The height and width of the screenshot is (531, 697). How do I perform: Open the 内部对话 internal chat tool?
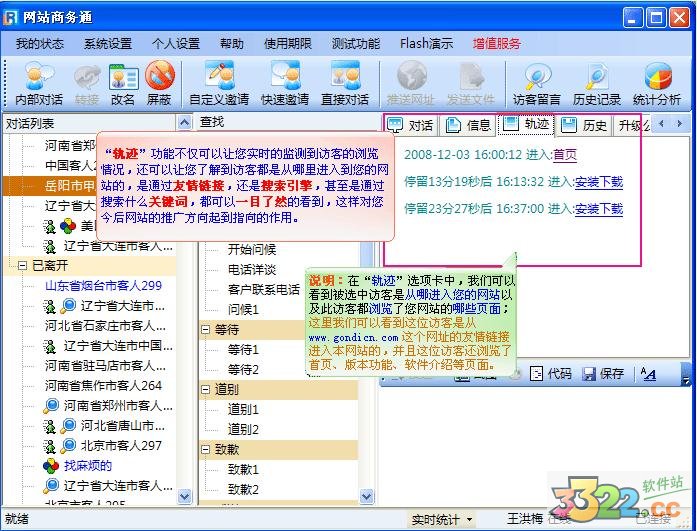(39, 84)
